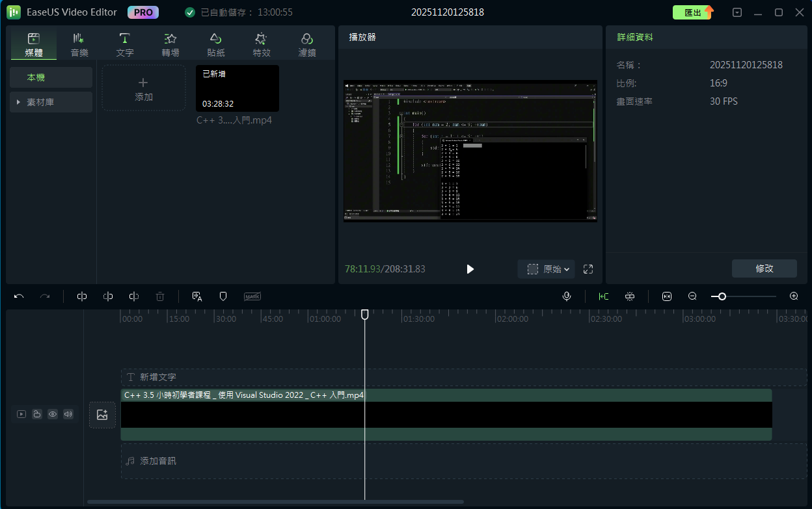Open the title bar dropdown menu icon
This screenshot has height=509, width=812.
[737, 12]
